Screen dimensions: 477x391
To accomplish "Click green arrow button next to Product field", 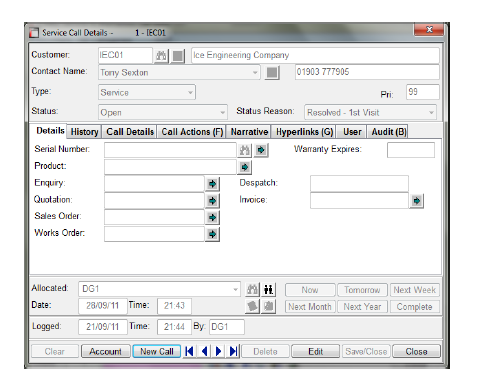I will [245, 167].
